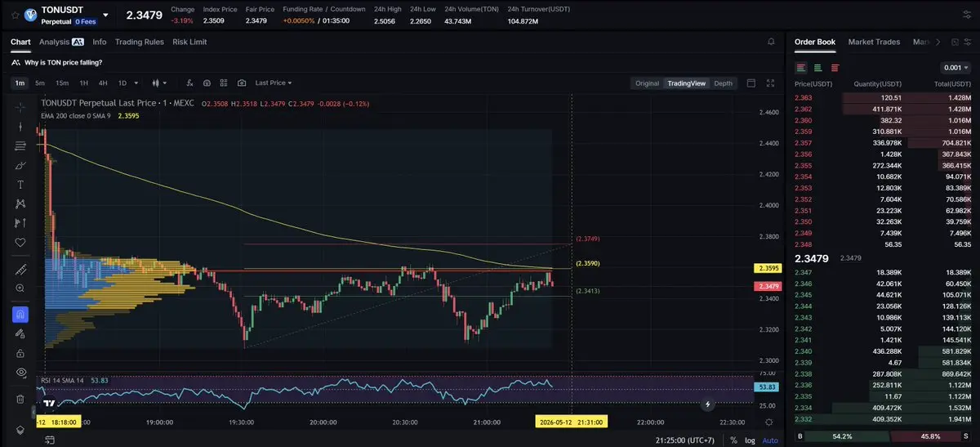
Task: Open the Last Price dropdown
Action: [x=273, y=83]
